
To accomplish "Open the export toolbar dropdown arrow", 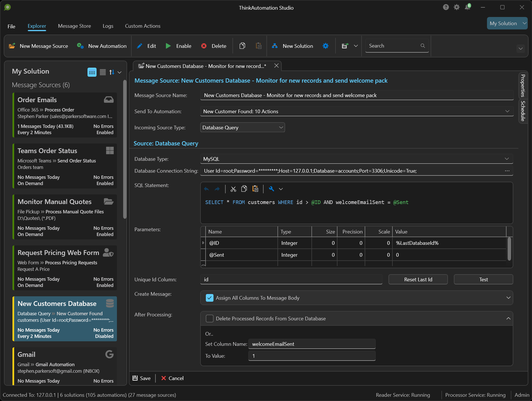I will [x=356, y=46].
